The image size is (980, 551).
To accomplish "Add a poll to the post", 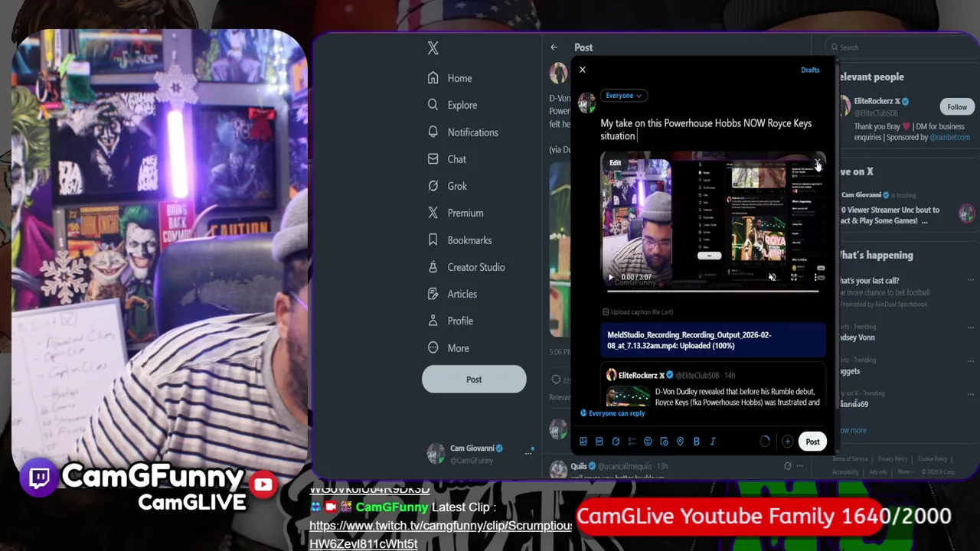I will tap(632, 442).
